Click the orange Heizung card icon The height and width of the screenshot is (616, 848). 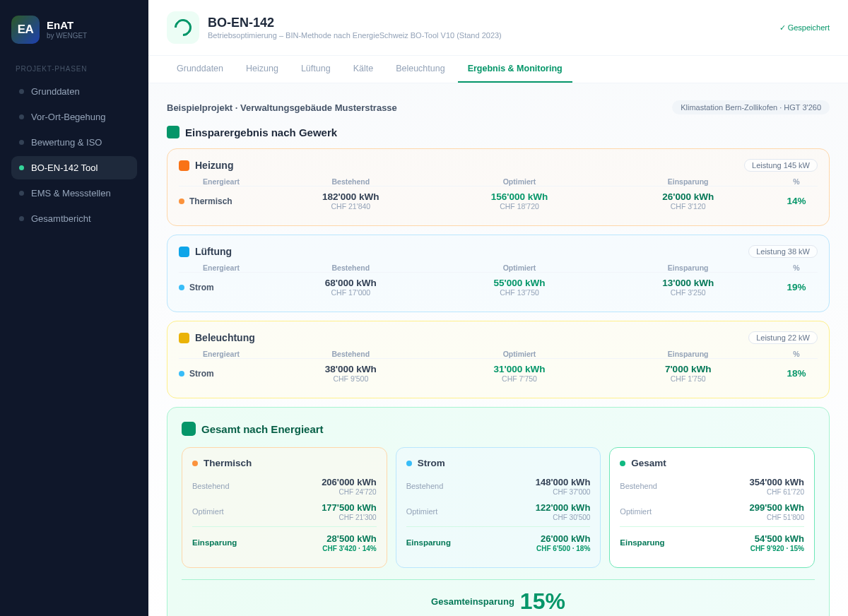click(x=184, y=165)
